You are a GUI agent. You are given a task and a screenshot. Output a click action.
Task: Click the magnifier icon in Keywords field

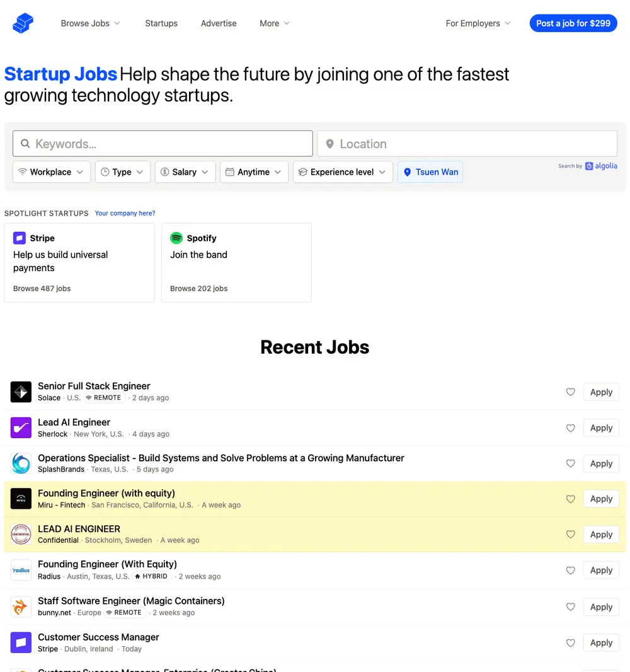coord(26,144)
